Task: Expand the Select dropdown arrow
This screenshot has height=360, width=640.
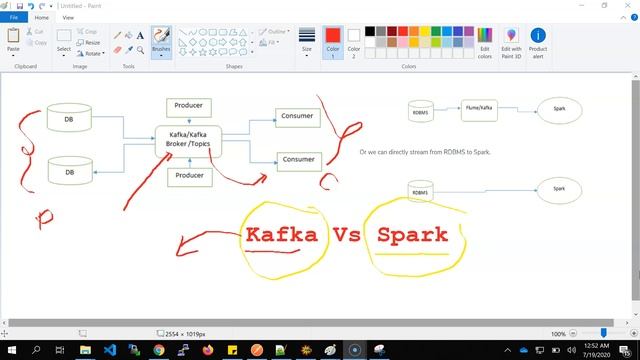Action: click(64, 56)
